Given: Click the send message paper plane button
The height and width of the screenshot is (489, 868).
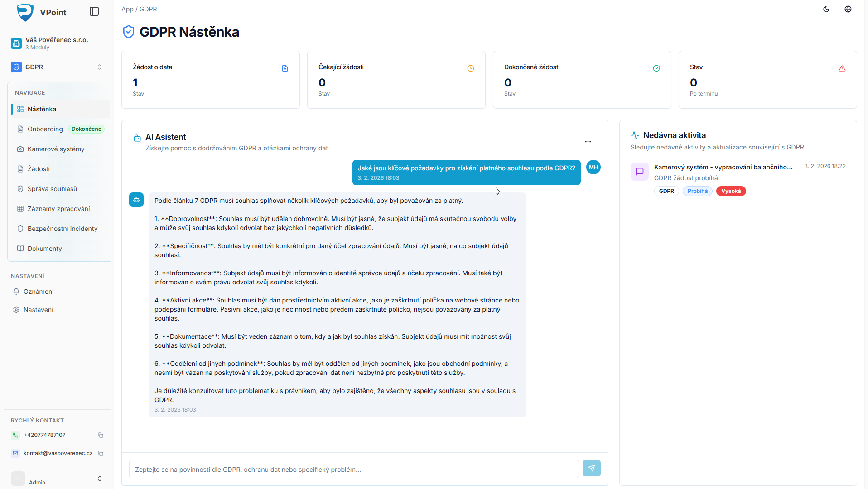Looking at the screenshot, I should (591, 468).
